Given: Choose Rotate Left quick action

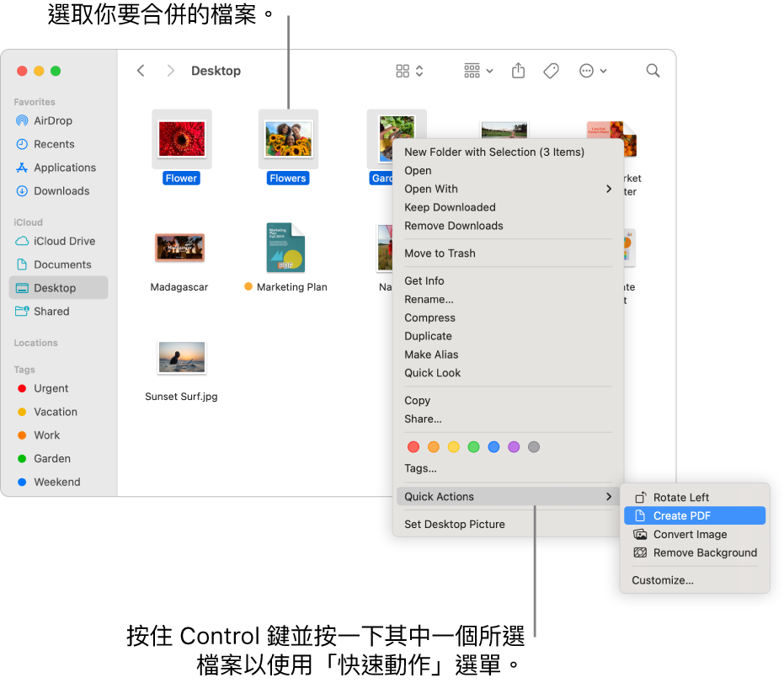Looking at the screenshot, I should pos(695,498).
